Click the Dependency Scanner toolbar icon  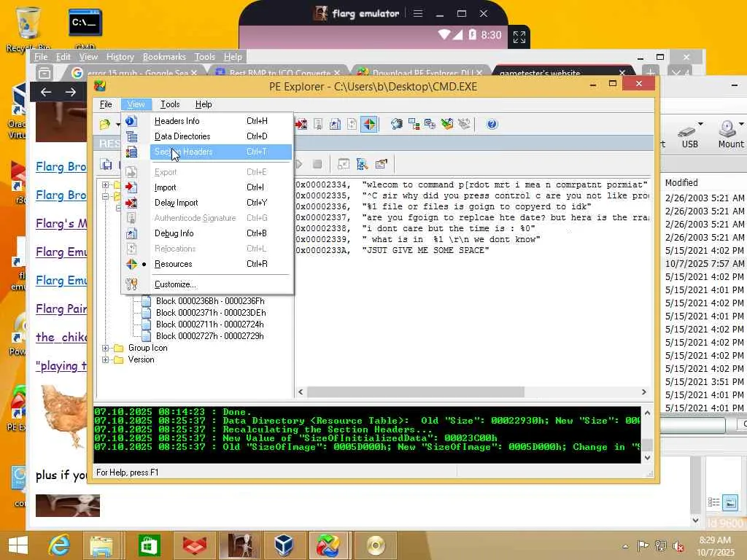click(x=414, y=124)
